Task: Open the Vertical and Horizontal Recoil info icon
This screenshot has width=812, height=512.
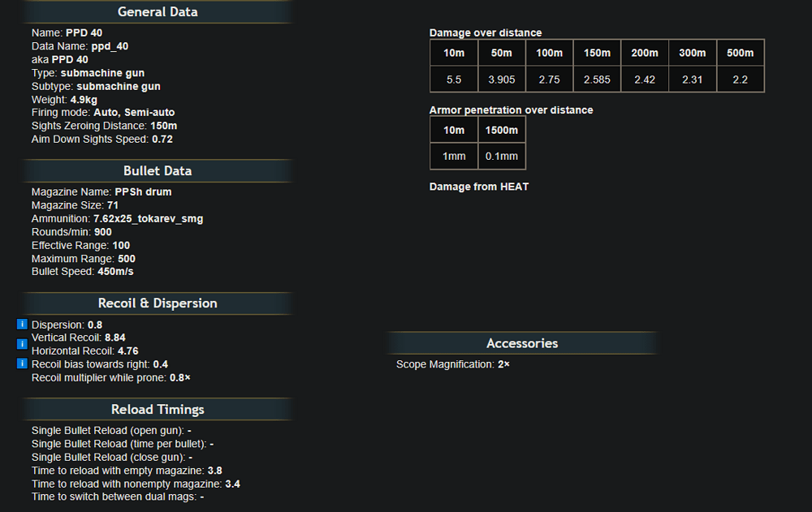Action: (22, 344)
